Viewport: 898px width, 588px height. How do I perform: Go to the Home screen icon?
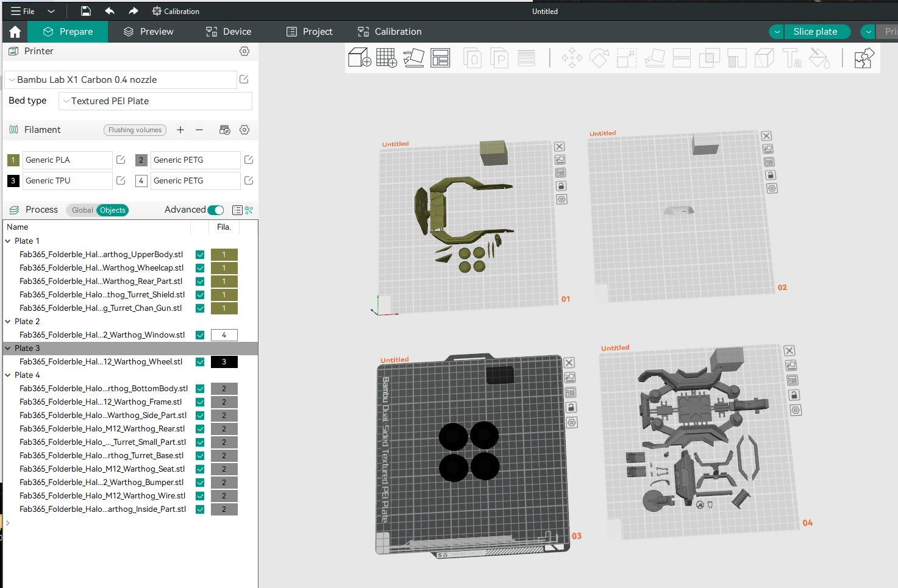point(15,32)
